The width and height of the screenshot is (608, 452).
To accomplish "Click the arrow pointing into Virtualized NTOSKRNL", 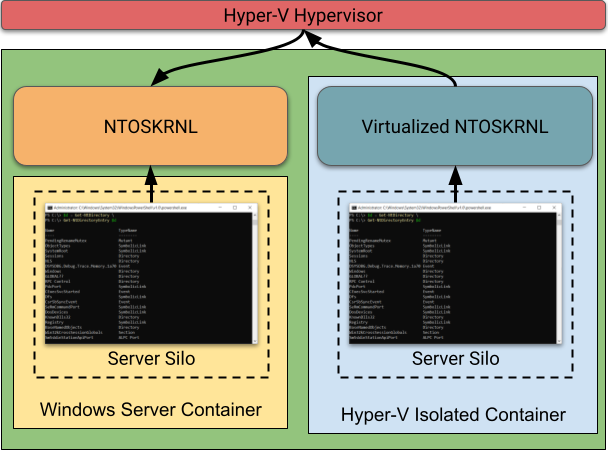I will (x=455, y=180).
